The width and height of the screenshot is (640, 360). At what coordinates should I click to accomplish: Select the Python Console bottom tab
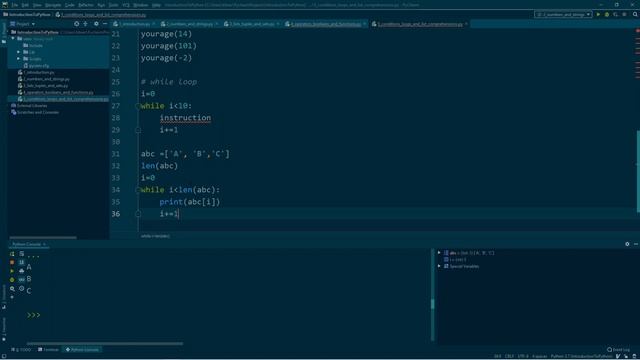pyautogui.click(x=82, y=350)
